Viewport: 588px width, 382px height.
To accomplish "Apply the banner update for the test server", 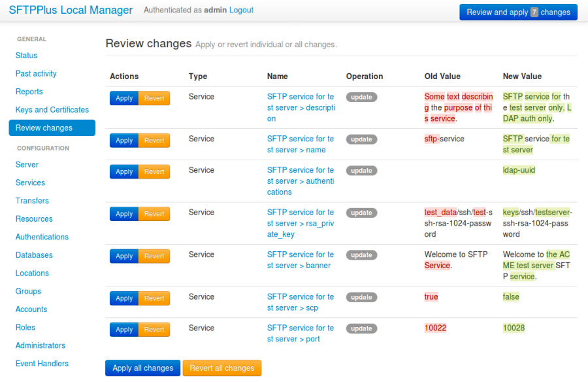I will 124,256.
